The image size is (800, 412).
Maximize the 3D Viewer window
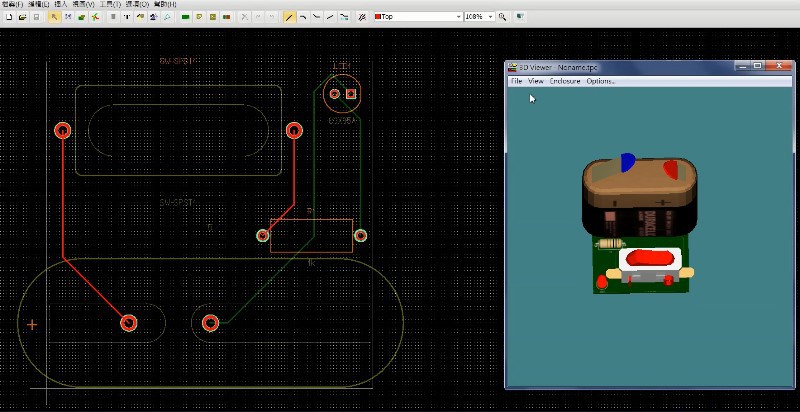click(x=758, y=67)
